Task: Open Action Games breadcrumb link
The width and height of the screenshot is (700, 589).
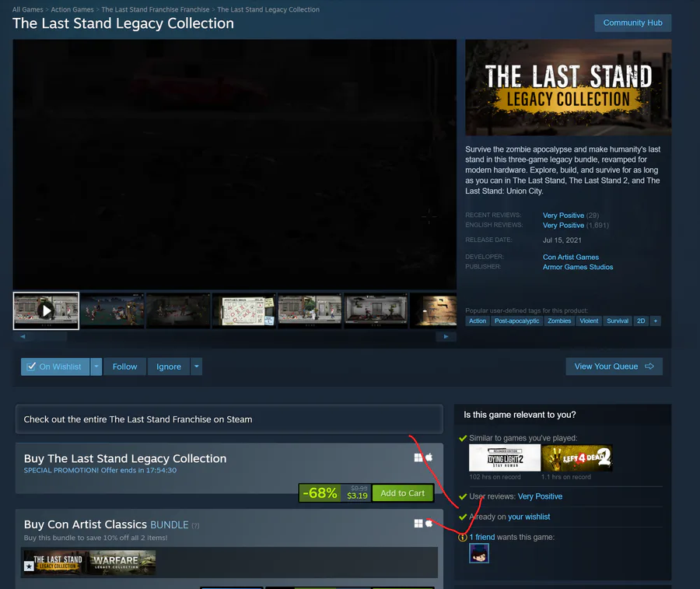Action: [72, 9]
